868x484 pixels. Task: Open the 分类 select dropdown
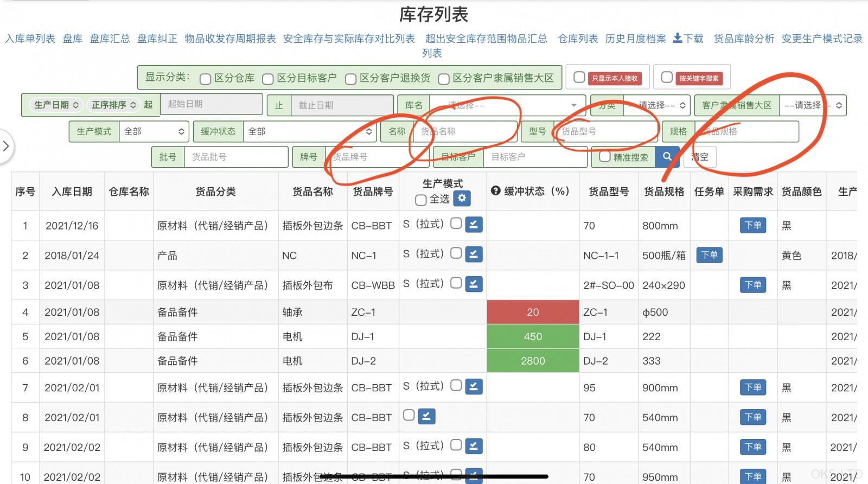[656, 105]
